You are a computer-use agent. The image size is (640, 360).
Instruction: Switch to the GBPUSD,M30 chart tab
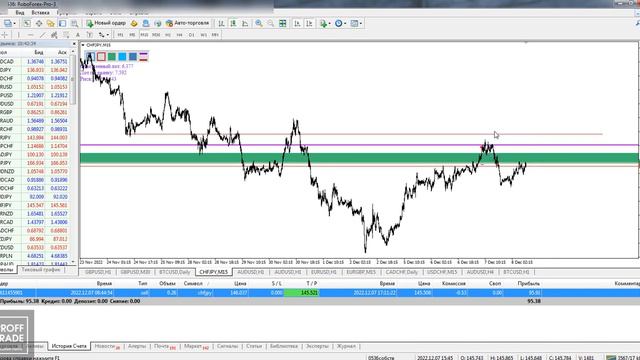pos(135,272)
